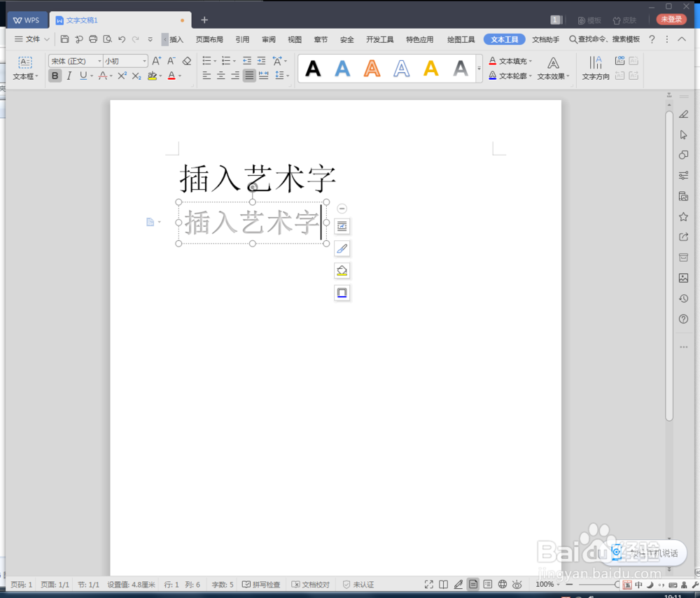Expand the WordArt styles gallery
This screenshot has width=700, height=598.
(479, 69)
